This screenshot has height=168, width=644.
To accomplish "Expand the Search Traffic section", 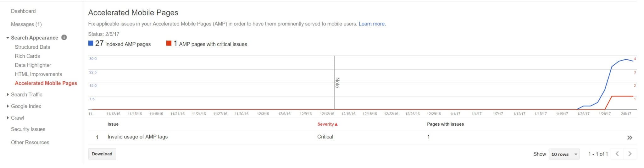I will point(8,95).
